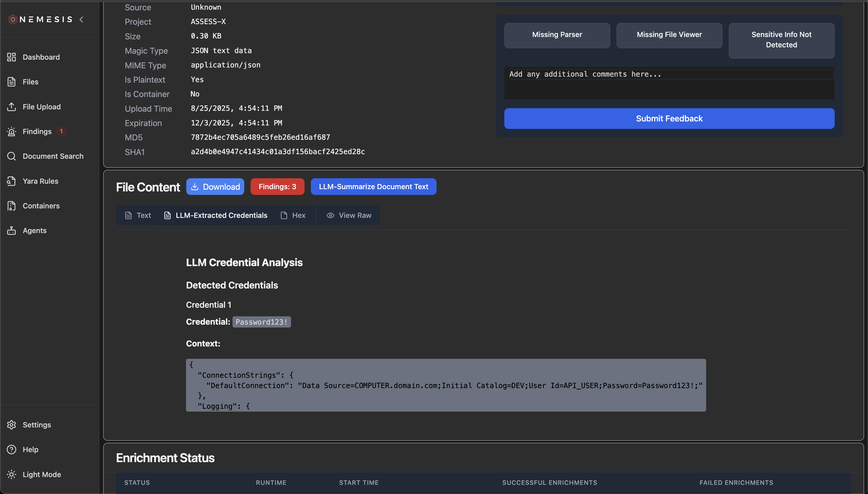Toggle the Missing Parser feedback option

point(557,35)
